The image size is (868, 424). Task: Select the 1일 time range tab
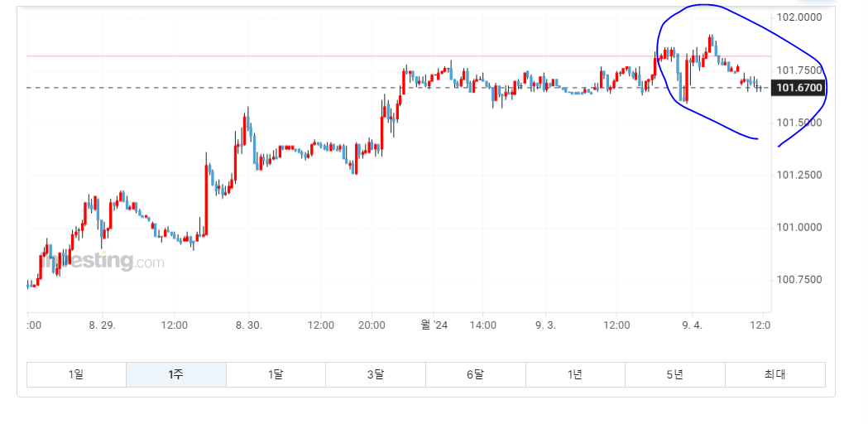(76, 374)
